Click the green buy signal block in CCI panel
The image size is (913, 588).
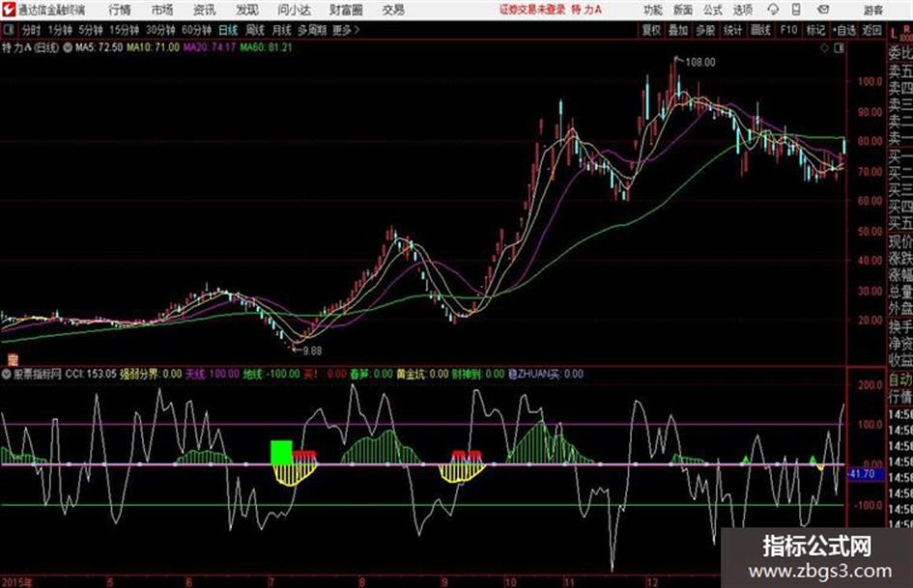(x=281, y=452)
